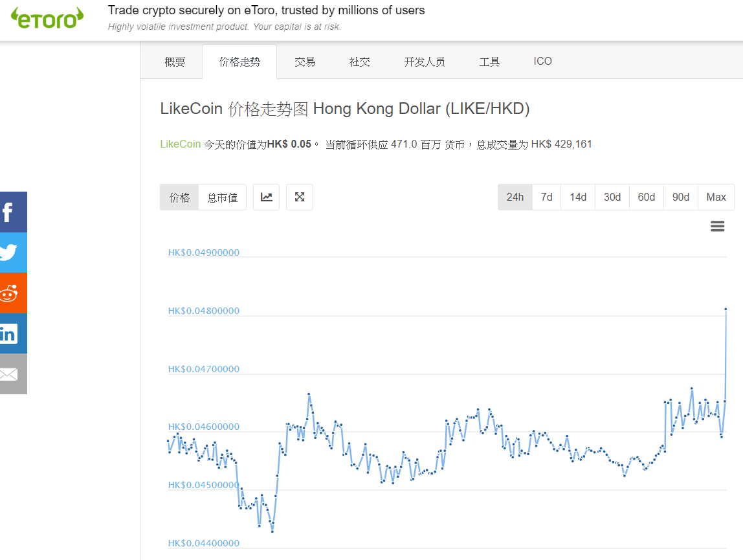Click the eToro logo in the banner
Viewport: 743px width, 560px height.
(47, 18)
